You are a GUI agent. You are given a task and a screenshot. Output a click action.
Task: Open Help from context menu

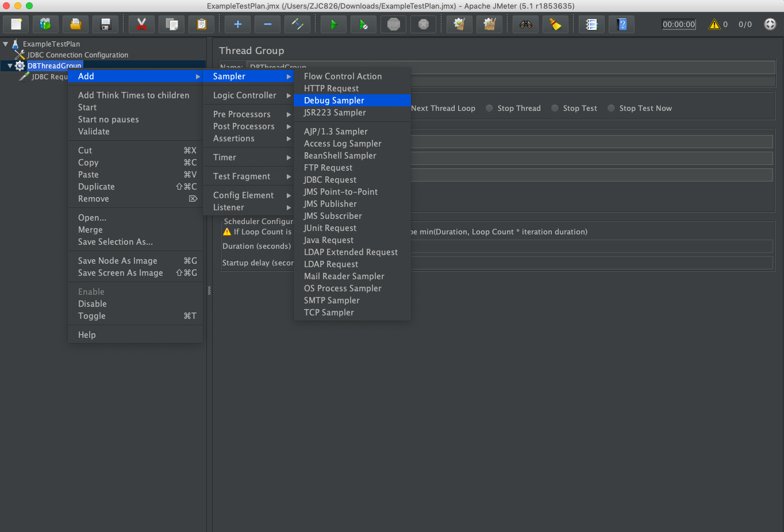(135, 335)
